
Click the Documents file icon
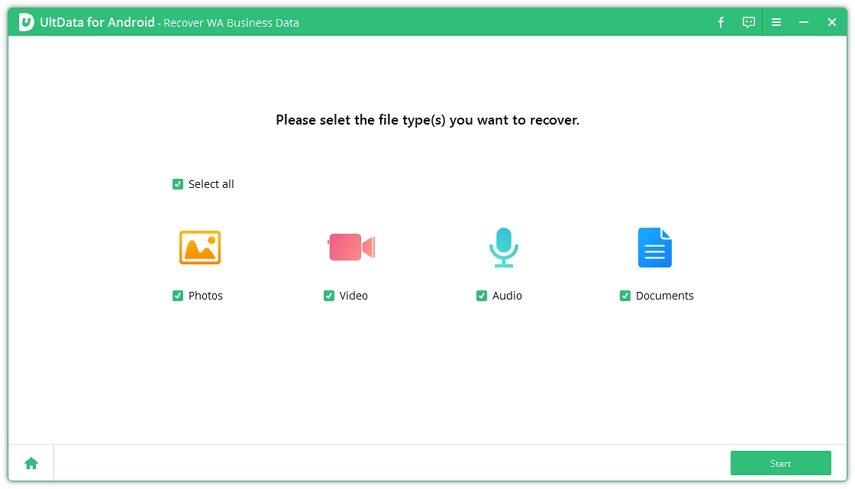[x=654, y=247]
